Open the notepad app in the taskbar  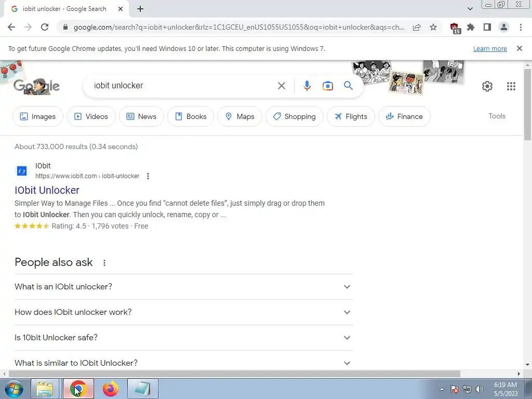[143, 389]
